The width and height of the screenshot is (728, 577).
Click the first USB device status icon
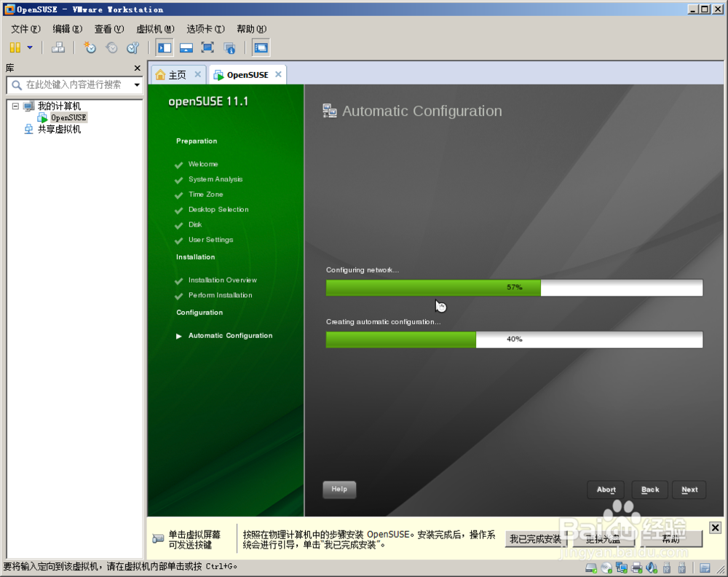pos(667,568)
